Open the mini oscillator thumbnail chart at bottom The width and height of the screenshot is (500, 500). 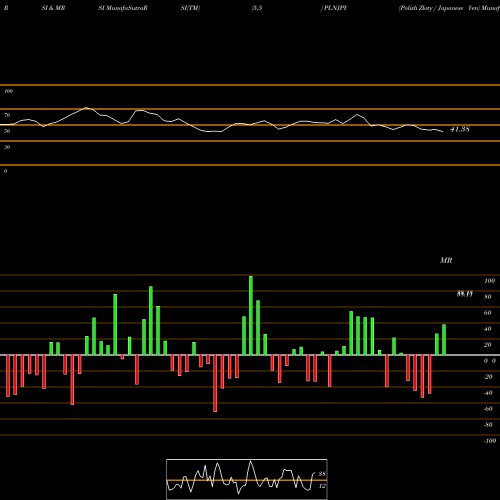click(247, 479)
